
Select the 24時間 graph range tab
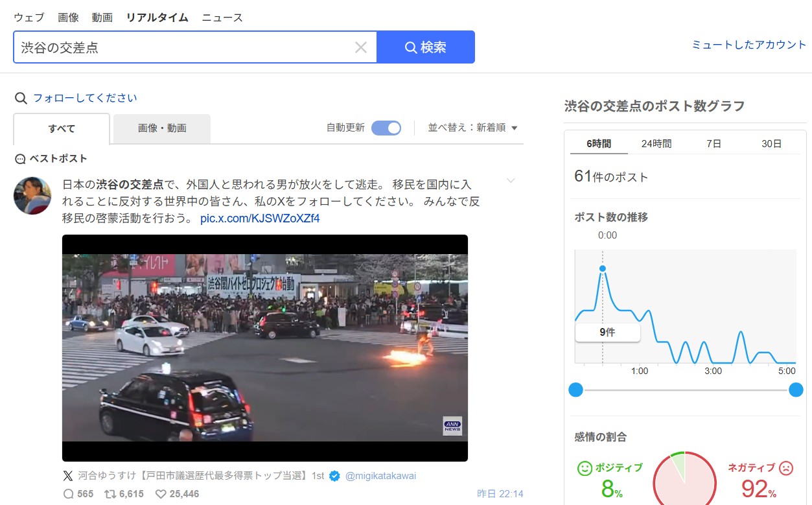[656, 144]
